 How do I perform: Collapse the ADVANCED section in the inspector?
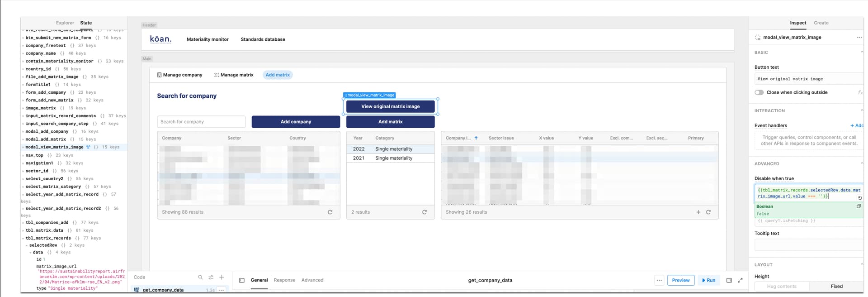[861, 163]
